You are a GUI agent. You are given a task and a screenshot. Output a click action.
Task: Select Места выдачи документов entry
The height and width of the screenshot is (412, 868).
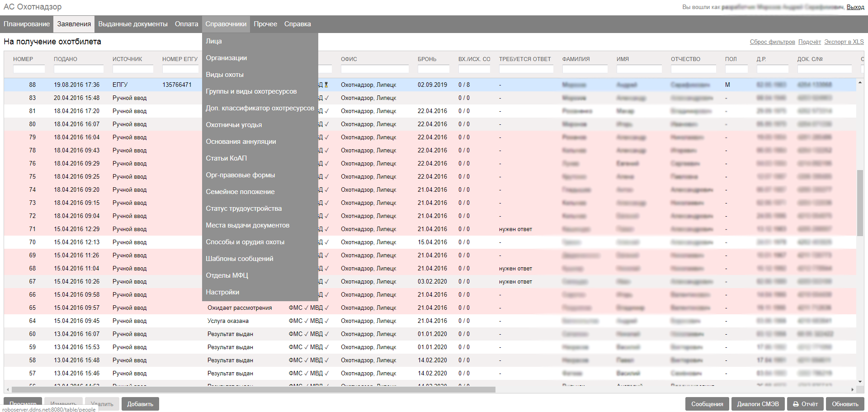260,225
